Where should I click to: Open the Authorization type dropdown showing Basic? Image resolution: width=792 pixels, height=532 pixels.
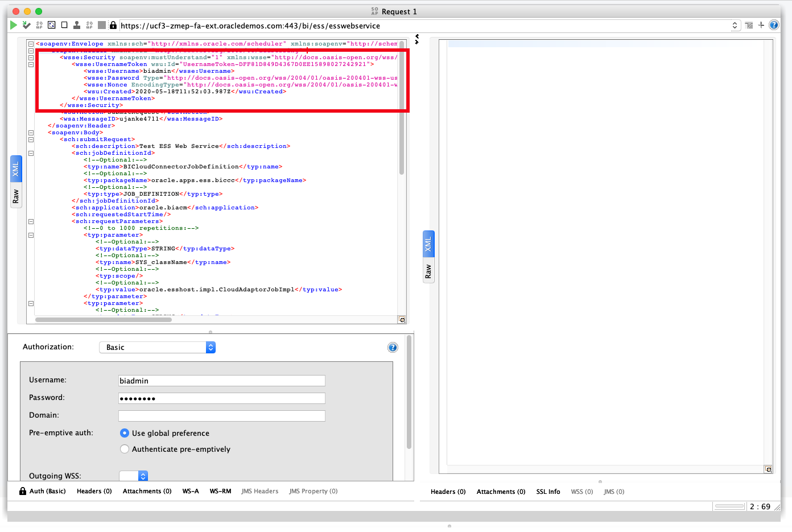(x=157, y=347)
